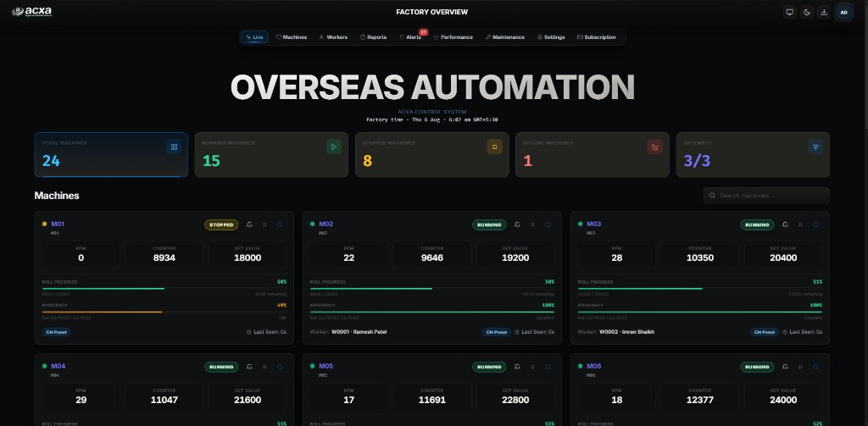Image resolution: width=868 pixels, height=426 pixels.
Task: Click the STOPPED status badge on M01
Action: point(221,224)
